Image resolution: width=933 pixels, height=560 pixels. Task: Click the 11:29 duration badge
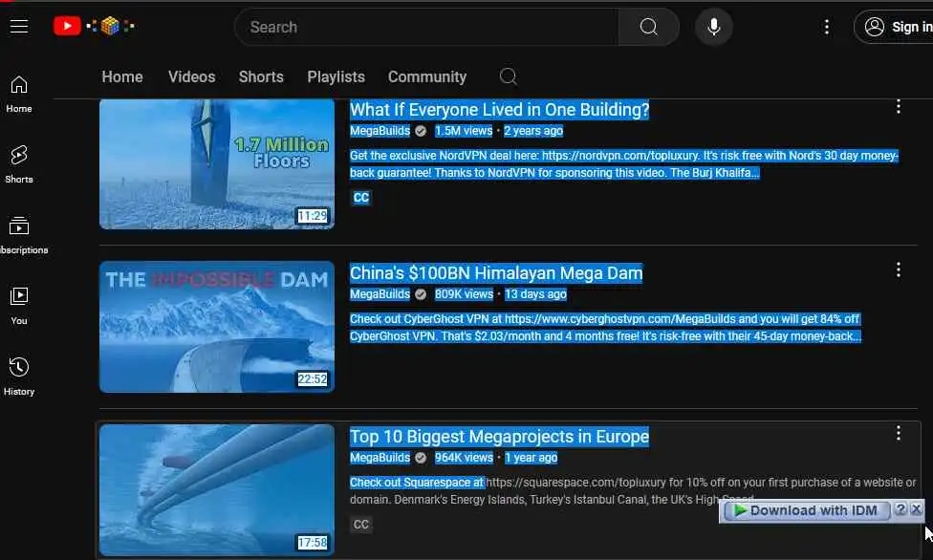click(x=313, y=215)
